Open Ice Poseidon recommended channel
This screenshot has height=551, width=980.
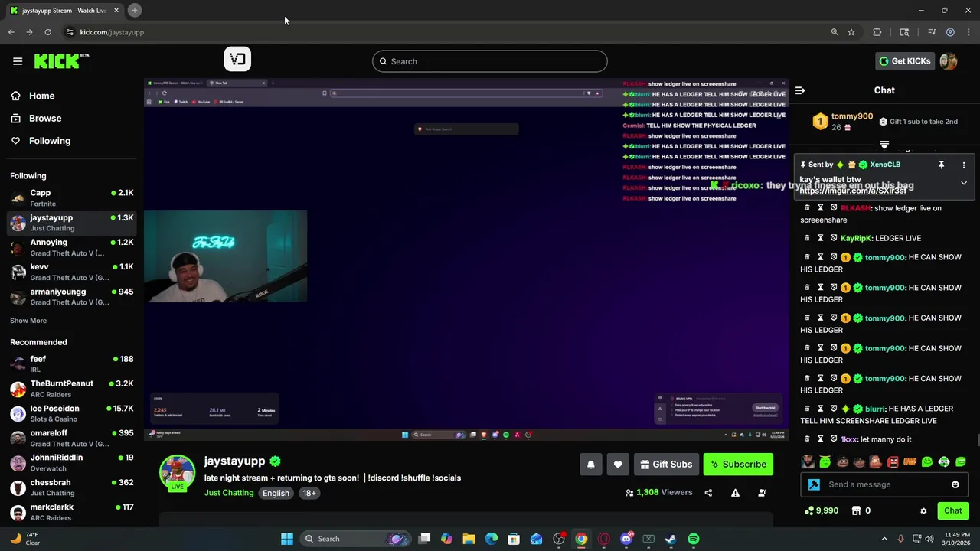point(72,413)
